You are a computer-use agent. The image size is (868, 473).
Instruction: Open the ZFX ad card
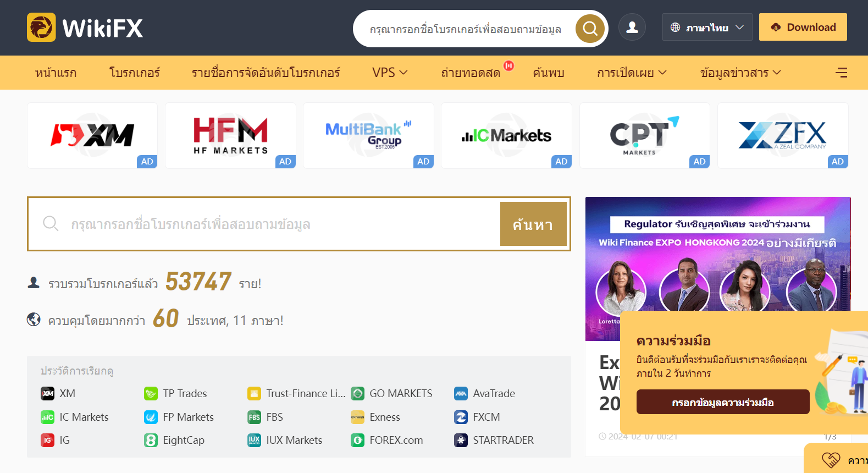click(783, 135)
